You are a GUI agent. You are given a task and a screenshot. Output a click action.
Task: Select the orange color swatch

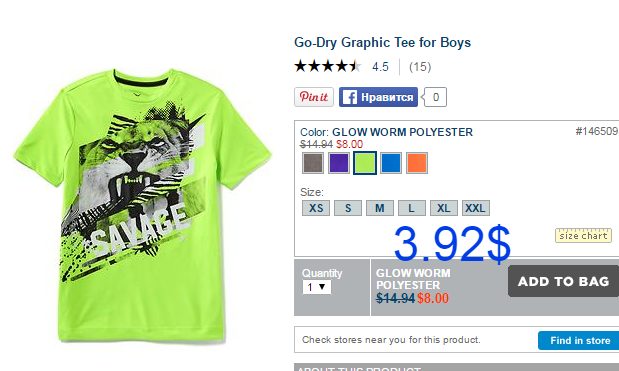pyautogui.click(x=417, y=163)
